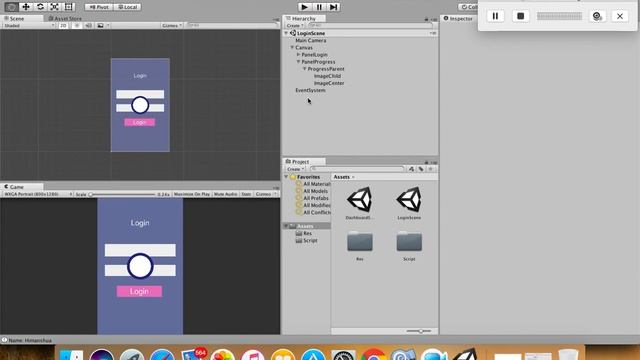The width and height of the screenshot is (640, 360).
Task: Pause the screen recording overlay
Action: click(x=495, y=16)
